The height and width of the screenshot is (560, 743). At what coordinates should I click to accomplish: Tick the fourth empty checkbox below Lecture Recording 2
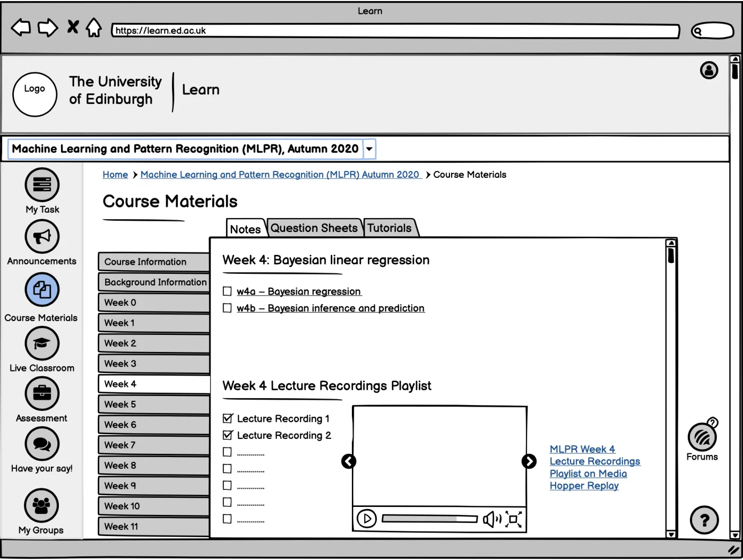(227, 502)
